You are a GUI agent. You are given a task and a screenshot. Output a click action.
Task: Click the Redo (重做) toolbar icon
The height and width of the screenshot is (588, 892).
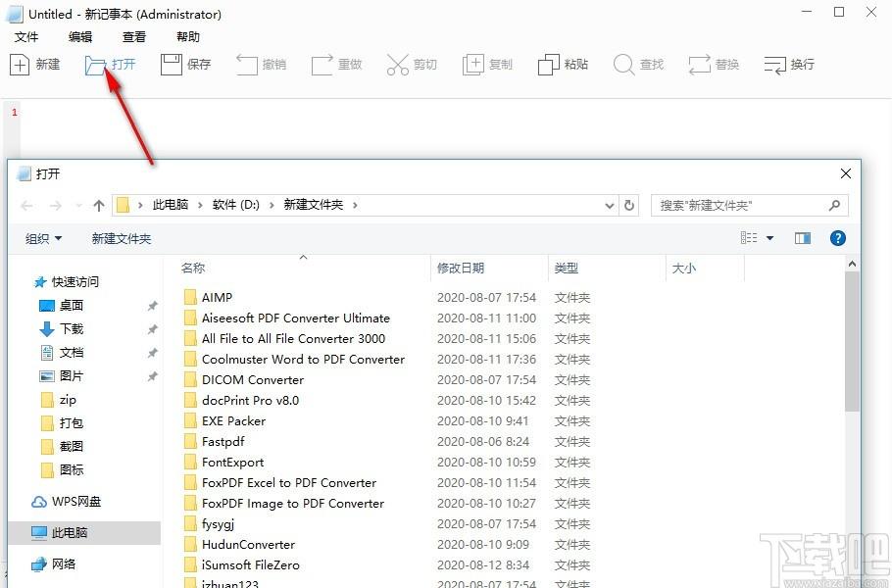click(322, 65)
